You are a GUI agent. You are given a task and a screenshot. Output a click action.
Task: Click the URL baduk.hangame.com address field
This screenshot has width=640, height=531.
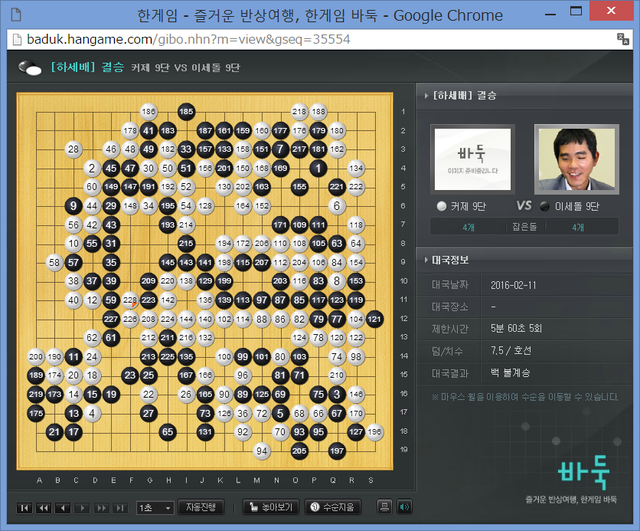point(189,39)
